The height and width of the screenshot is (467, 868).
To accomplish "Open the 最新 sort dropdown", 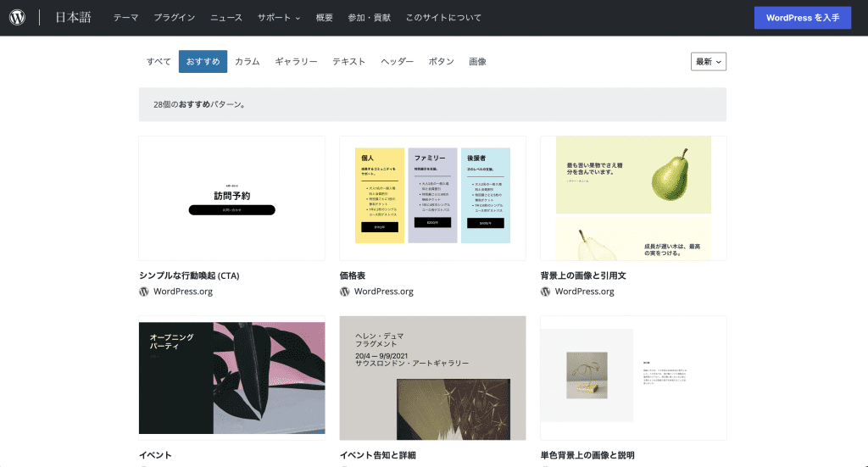I will coord(709,61).
